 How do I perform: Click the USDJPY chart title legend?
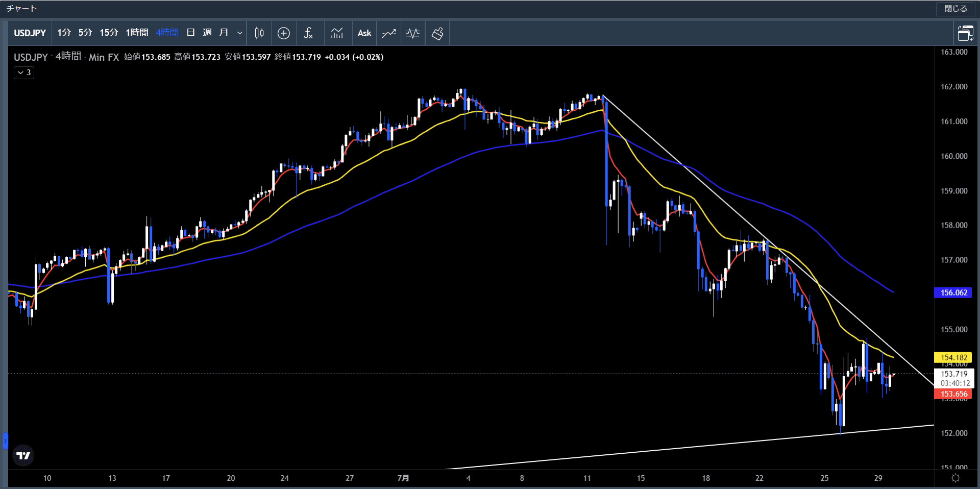31,57
